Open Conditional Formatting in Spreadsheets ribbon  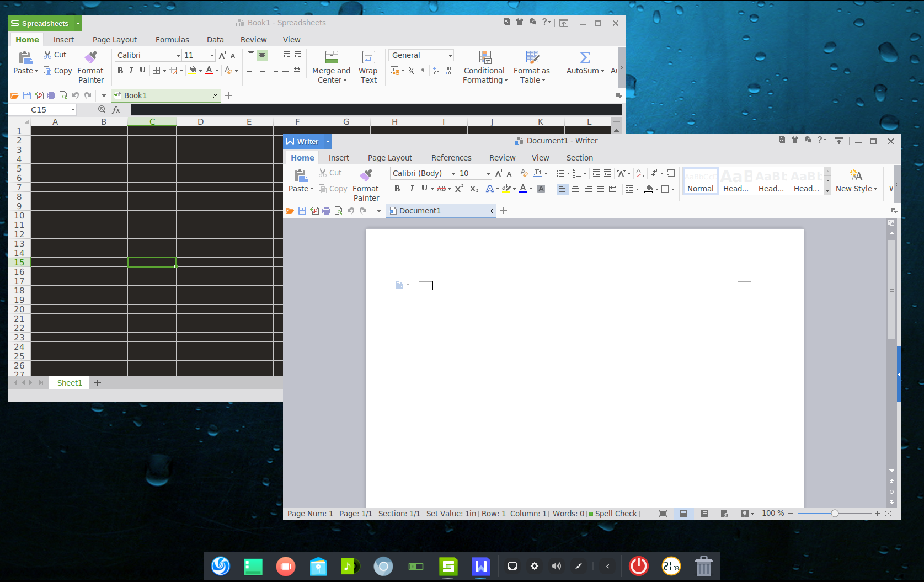[485, 57]
